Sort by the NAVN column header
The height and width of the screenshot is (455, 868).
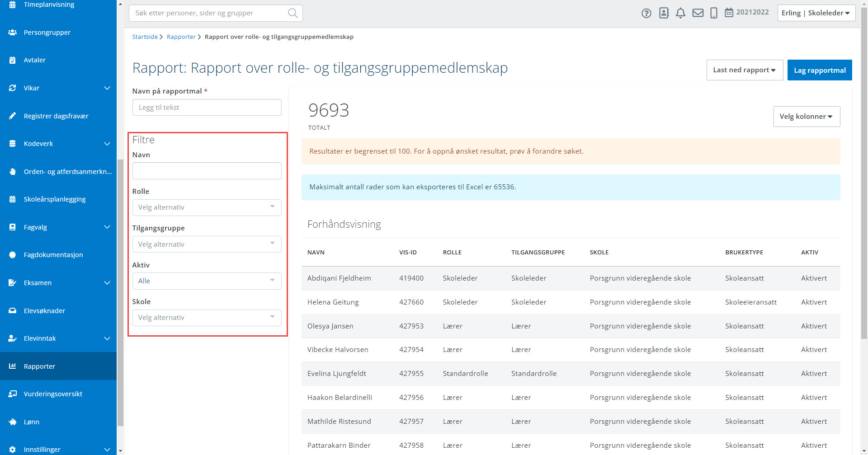click(316, 253)
